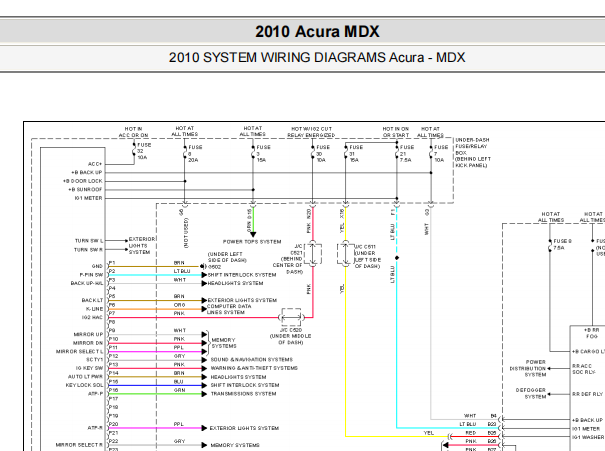Click the "IG KEY SW" terminal label
Viewport: 605px width, 451px height.
point(90,368)
